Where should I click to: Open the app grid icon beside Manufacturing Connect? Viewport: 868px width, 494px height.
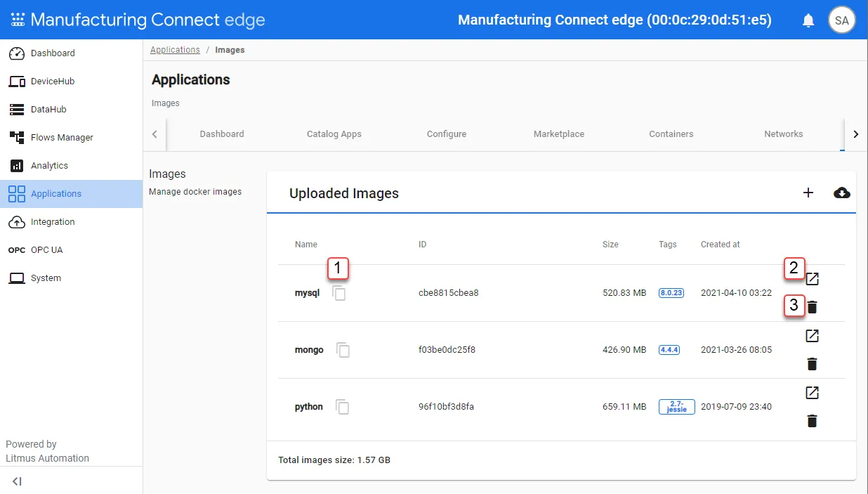(18, 20)
